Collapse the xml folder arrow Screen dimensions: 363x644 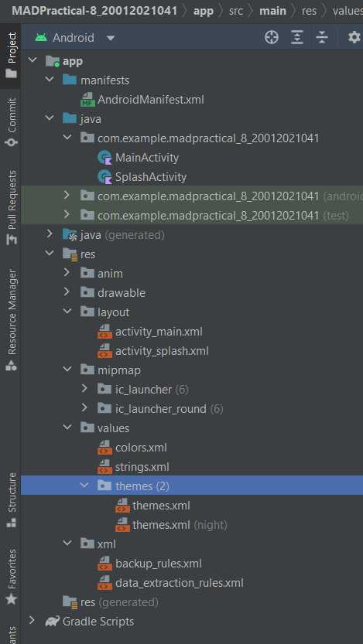coord(67,543)
